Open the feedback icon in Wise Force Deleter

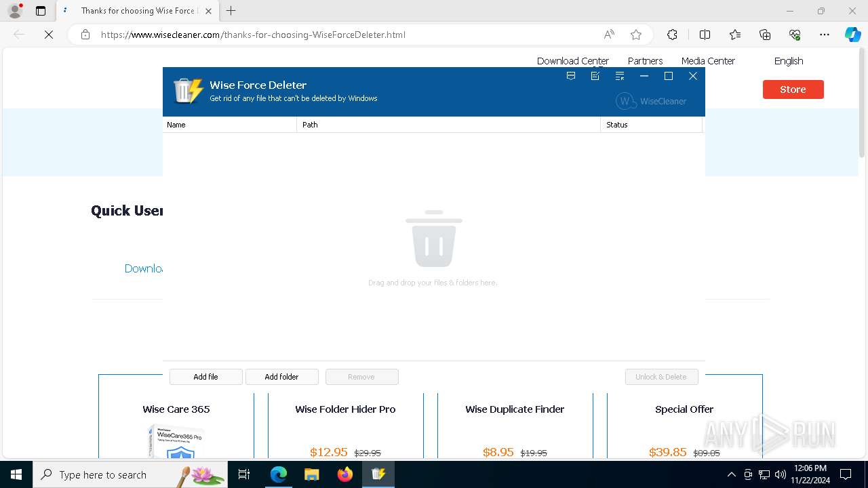(571, 76)
